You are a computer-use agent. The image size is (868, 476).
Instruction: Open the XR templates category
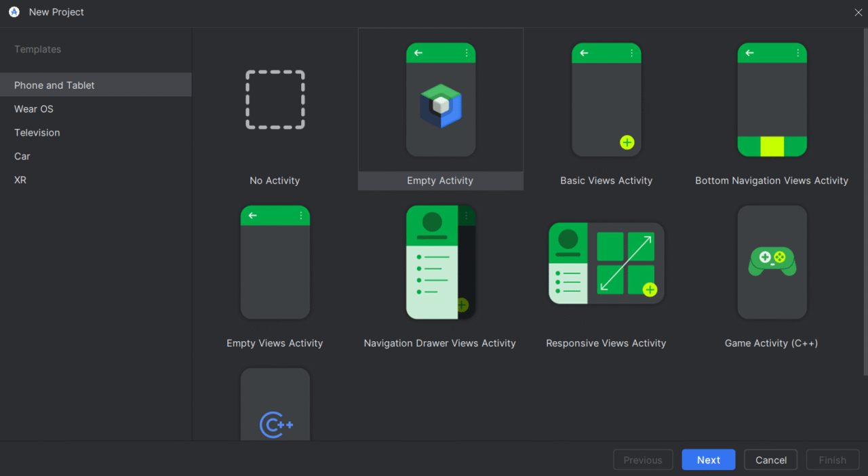(x=20, y=180)
